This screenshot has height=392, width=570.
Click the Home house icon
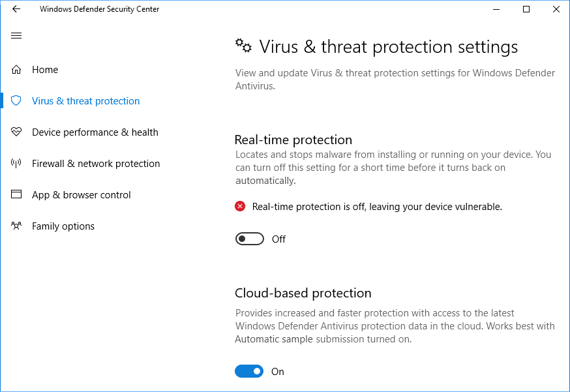(16, 69)
